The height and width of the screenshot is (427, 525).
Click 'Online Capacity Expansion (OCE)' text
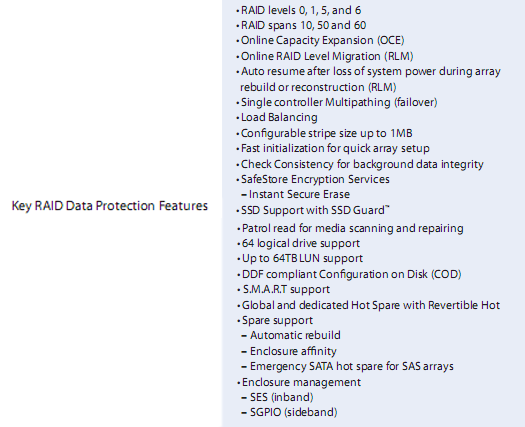point(320,41)
